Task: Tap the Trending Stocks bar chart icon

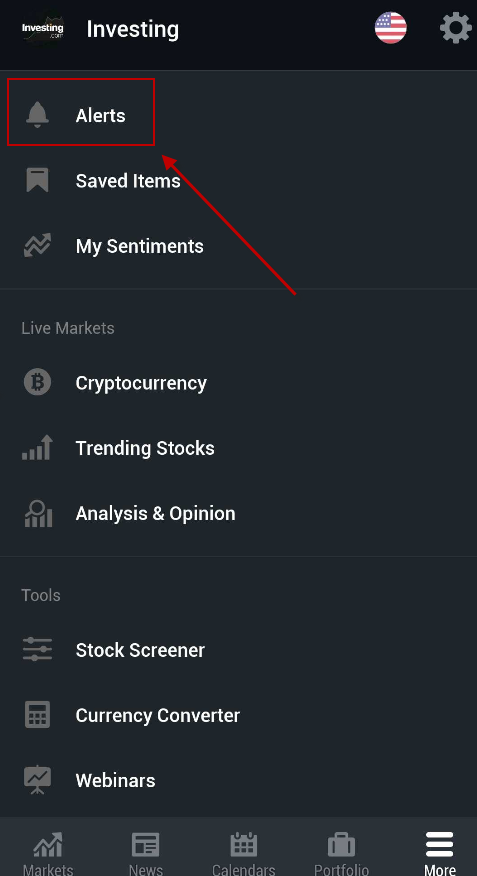Action: [37, 447]
